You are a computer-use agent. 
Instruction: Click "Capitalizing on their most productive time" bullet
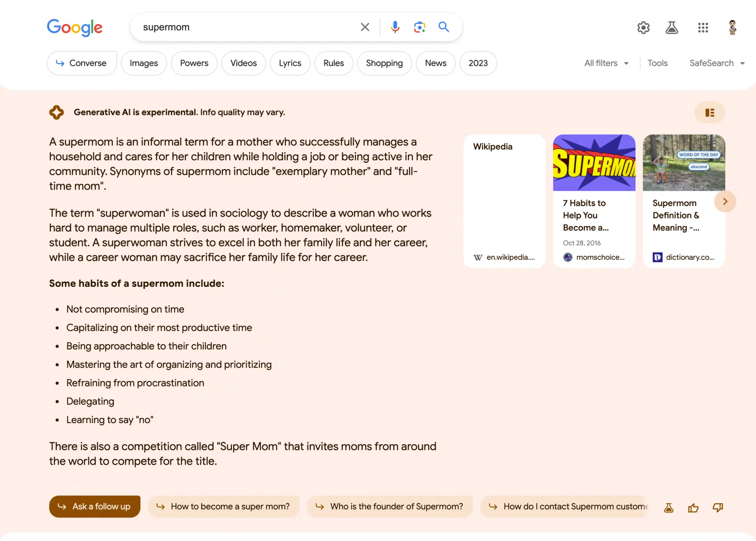coord(159,328)
